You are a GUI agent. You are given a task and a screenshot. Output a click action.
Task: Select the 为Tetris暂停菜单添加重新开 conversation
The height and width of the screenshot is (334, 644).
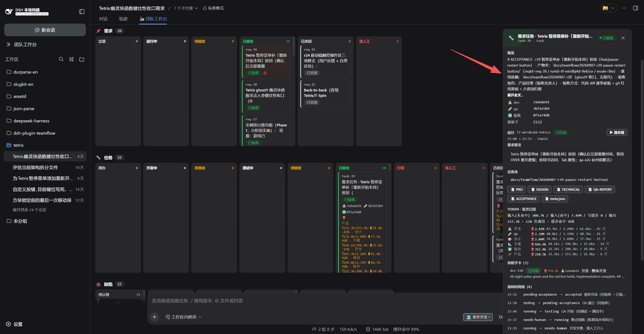click(x=45, y=178)
